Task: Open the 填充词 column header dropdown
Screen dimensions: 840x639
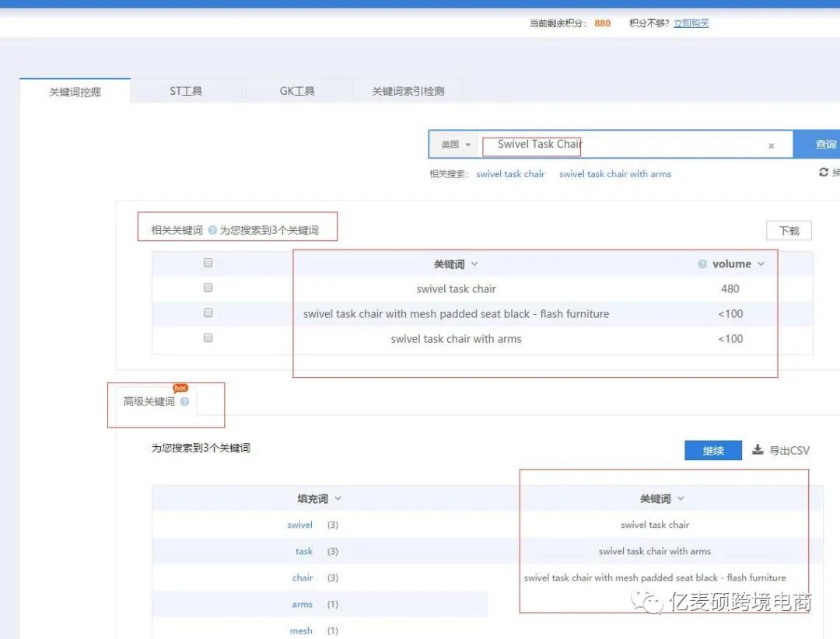Action: [x=338, y=499]
